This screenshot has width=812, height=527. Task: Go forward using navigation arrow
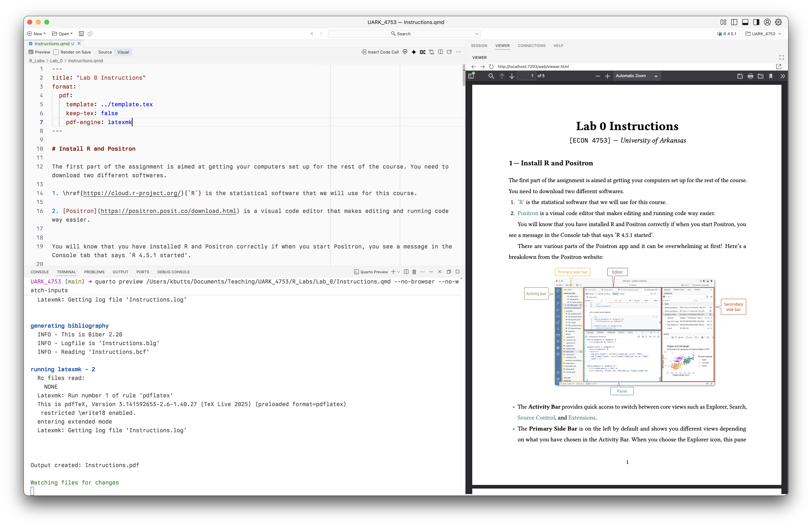click(x=321, y=34)
